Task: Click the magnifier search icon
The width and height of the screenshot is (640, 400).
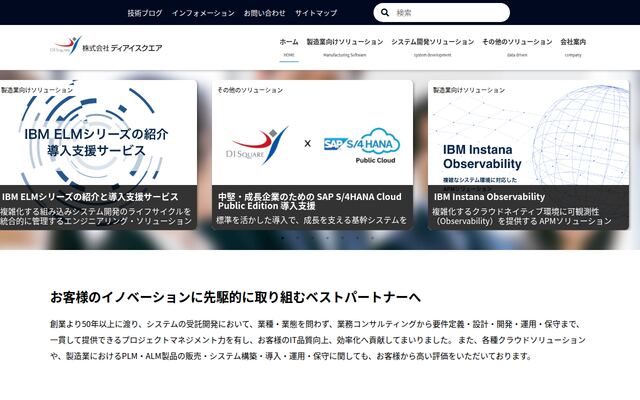Action: point(384,13)
